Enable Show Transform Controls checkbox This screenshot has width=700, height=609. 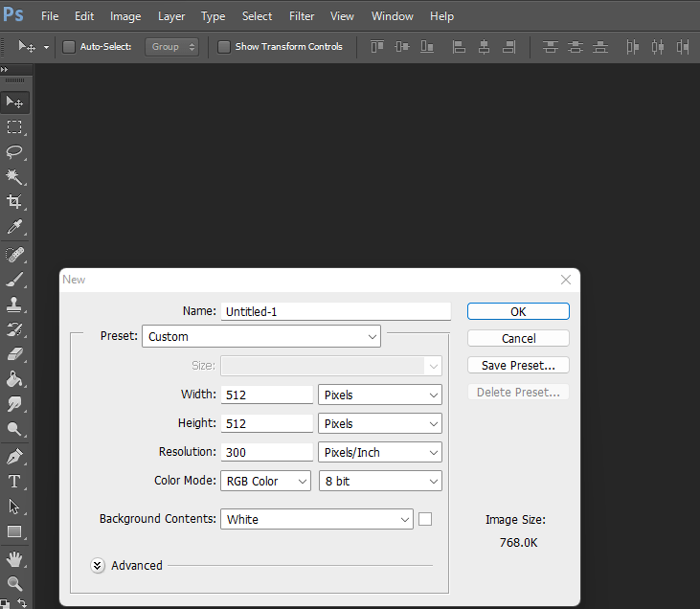click(224, 47)
